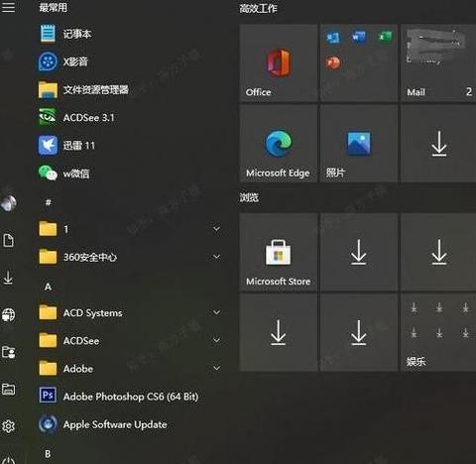Launch the Microsoft Edge tile
476x464 pixels.
pos(279,144)
